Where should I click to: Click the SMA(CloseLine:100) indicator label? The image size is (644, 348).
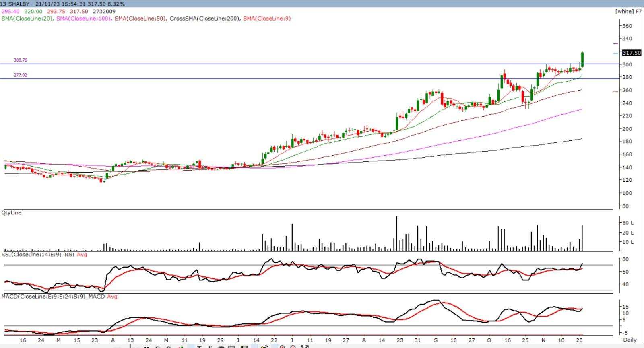click(84, 19)
